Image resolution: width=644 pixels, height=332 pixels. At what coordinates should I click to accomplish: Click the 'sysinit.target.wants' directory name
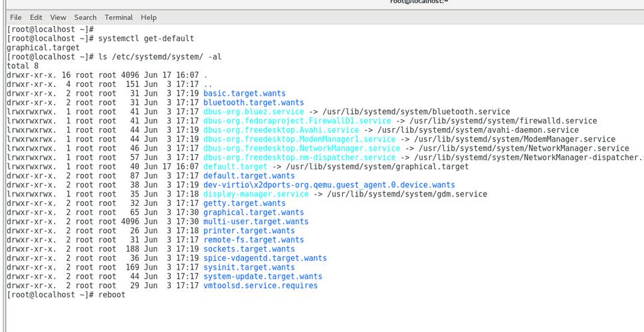(249, 267)
